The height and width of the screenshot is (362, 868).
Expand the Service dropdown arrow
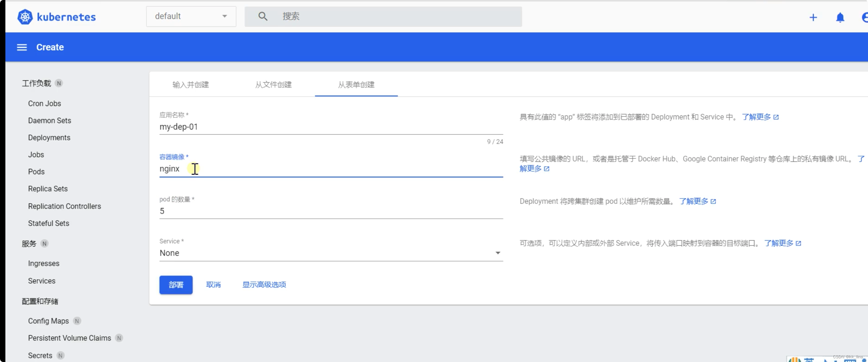pyautogui.click(x=498, y=253)
